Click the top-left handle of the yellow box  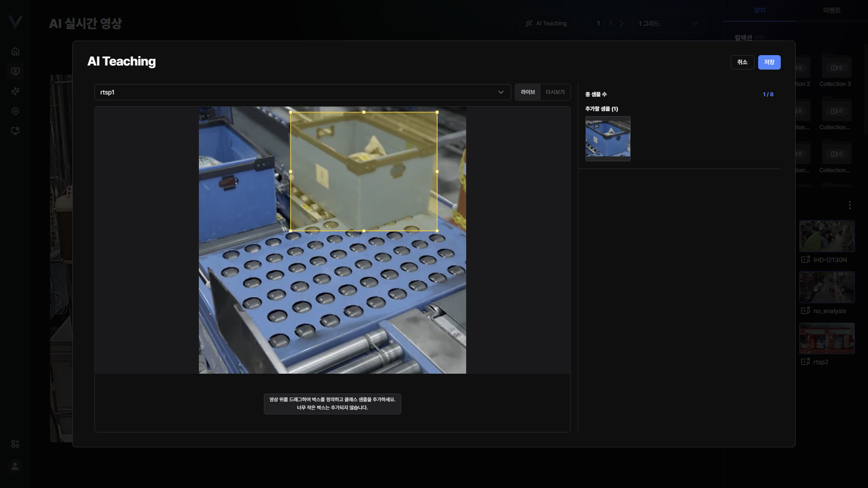coord(290,112)
